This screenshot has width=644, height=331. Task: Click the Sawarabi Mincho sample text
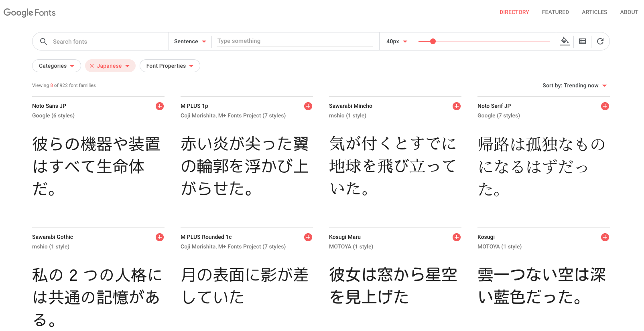[x=393, y=165]
